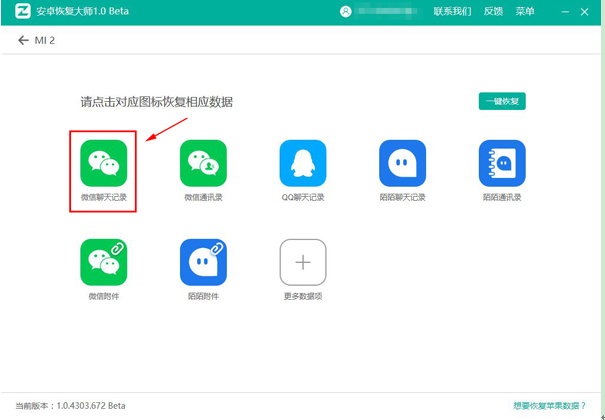Open 微信聊天记录 recovery icon
The height and width of the screenshot is (420, 605).
[104, 163]
